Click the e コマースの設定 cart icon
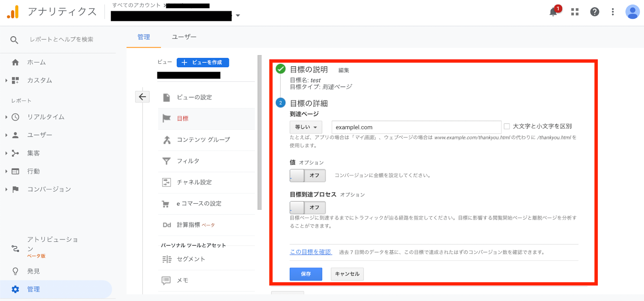644x301 pixels. click(x=165, y=204)
